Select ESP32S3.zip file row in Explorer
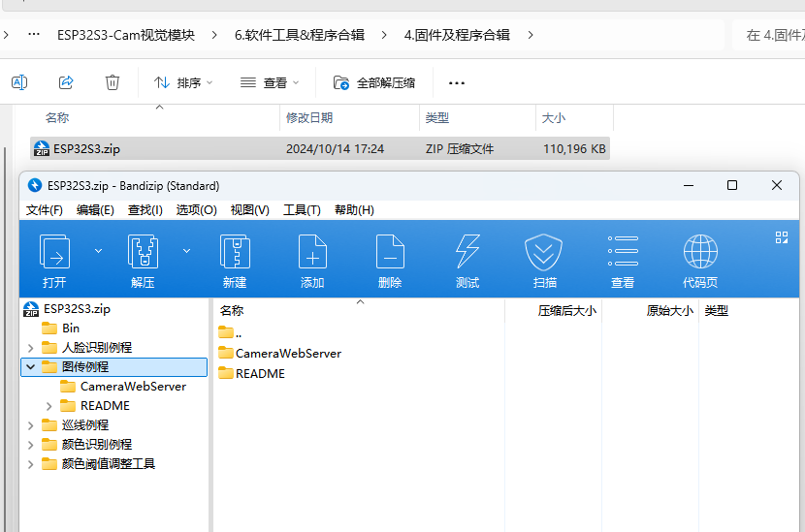This screenshot has width=805, height=532. (320, 149)
